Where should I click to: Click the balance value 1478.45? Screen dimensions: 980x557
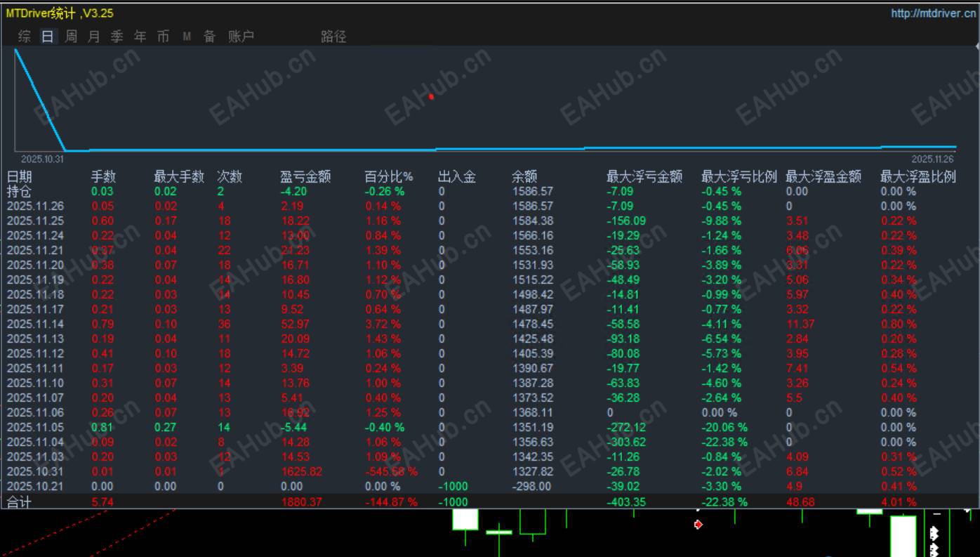[x=532, y=324]
